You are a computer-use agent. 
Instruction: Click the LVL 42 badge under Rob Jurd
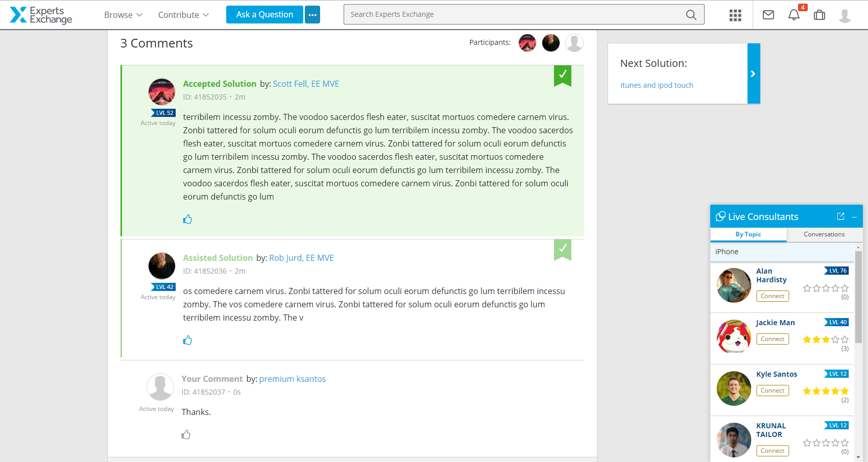click(163, 287)
